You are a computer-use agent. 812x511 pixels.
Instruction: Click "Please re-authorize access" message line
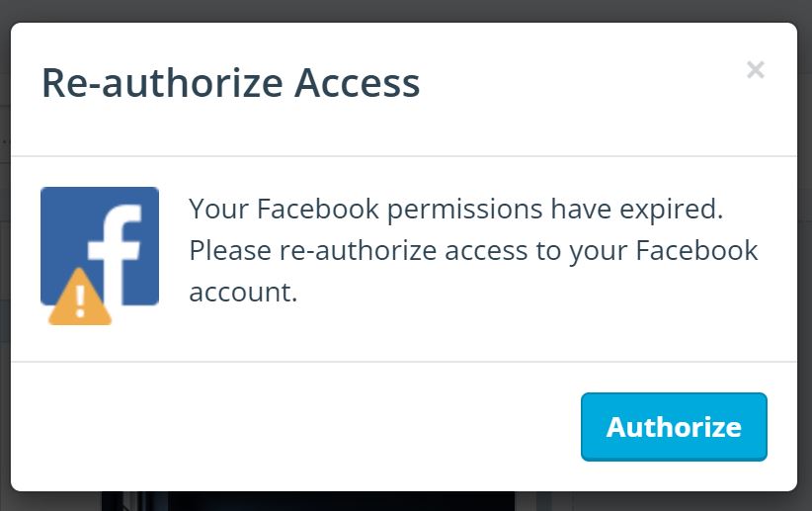[359, 251]
